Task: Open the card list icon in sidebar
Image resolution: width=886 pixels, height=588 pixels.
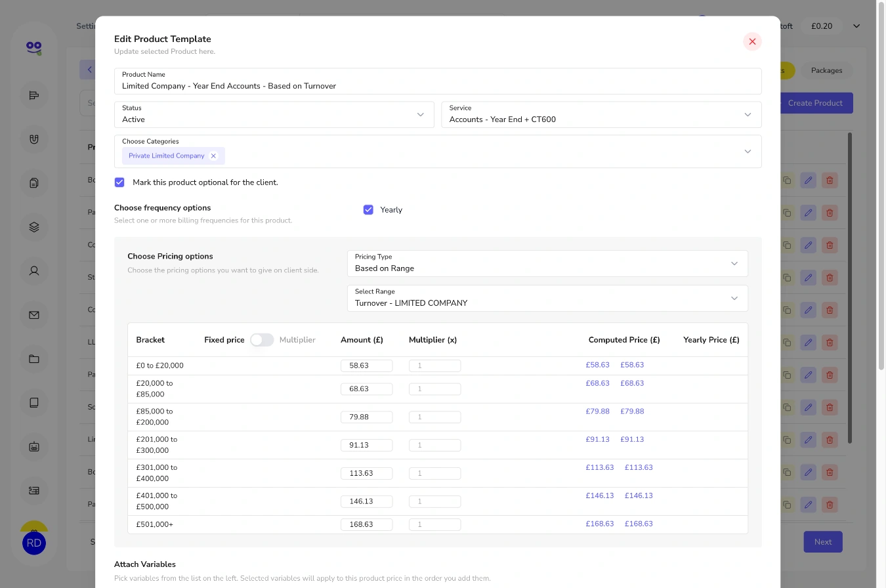Action: tap(34, 490)
